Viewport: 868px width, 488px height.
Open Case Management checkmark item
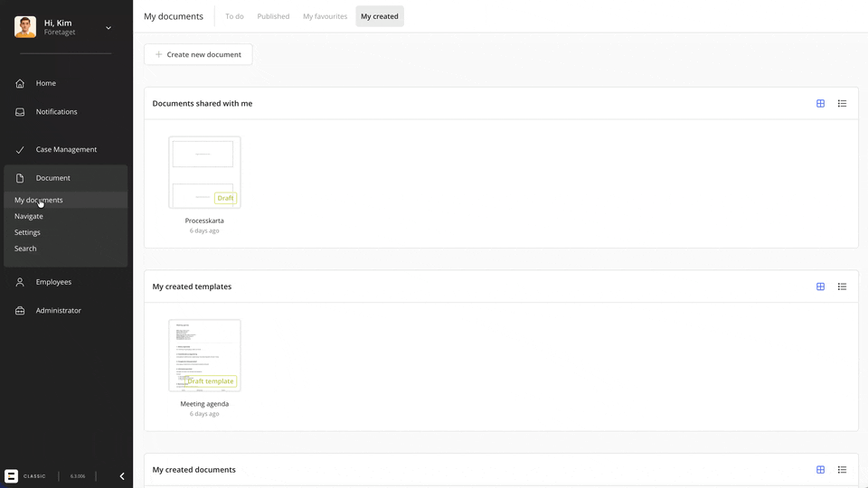click(x=20, y=150)
